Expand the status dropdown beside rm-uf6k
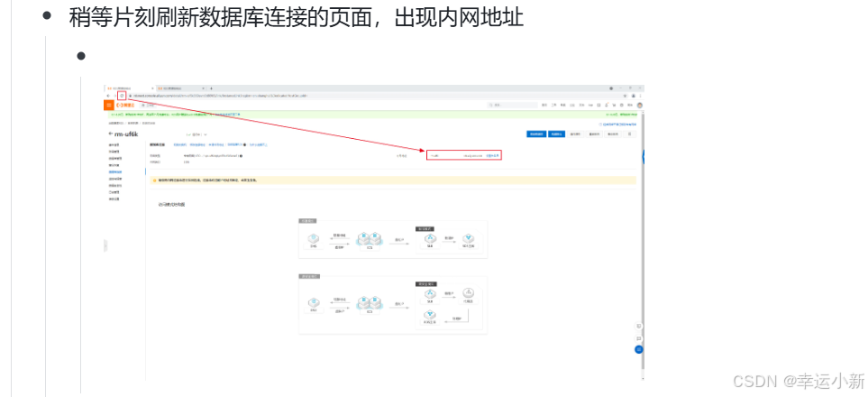Image resolution: width=868 pixels, height=397 pixels. (x=206, y=134)
